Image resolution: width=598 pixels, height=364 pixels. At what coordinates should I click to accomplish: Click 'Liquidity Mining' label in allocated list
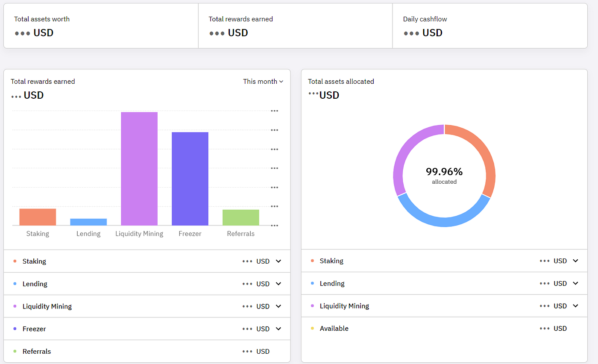tap(344, 306)
